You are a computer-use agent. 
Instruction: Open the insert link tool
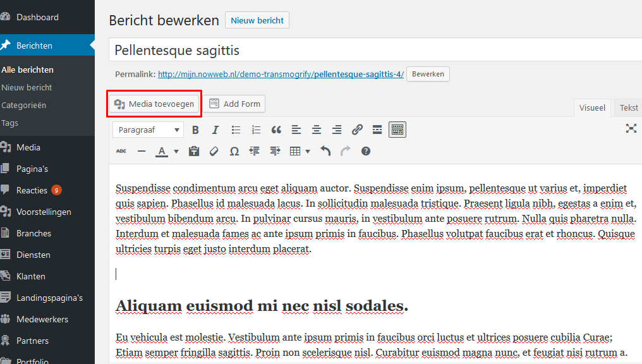click(356, 130)
